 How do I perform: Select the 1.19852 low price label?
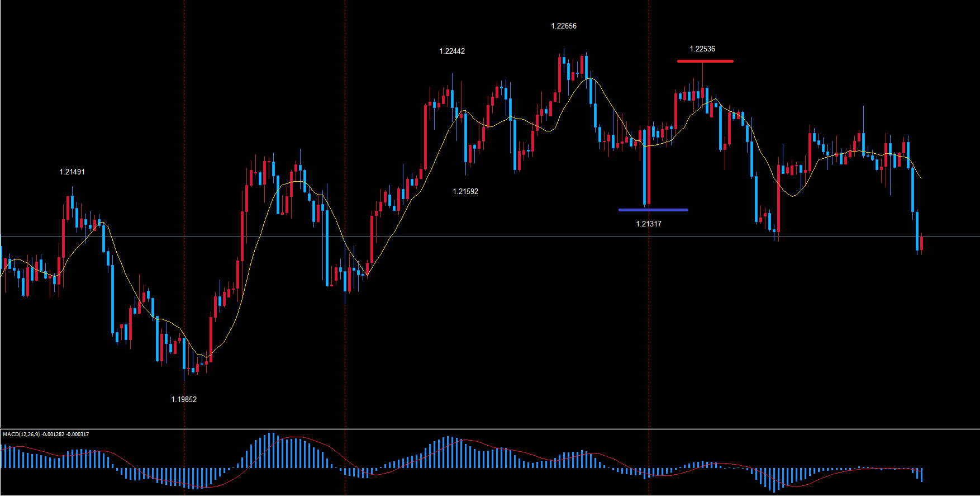coord(183,400)
